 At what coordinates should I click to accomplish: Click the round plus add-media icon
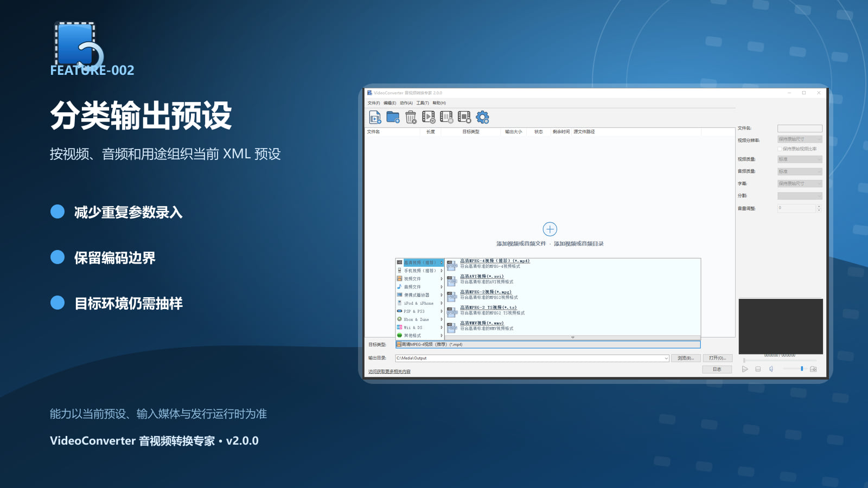click(550, 229)
